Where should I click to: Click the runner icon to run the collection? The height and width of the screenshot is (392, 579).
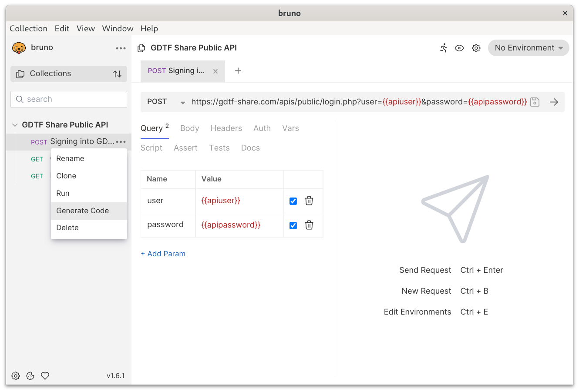pos(444,48)
